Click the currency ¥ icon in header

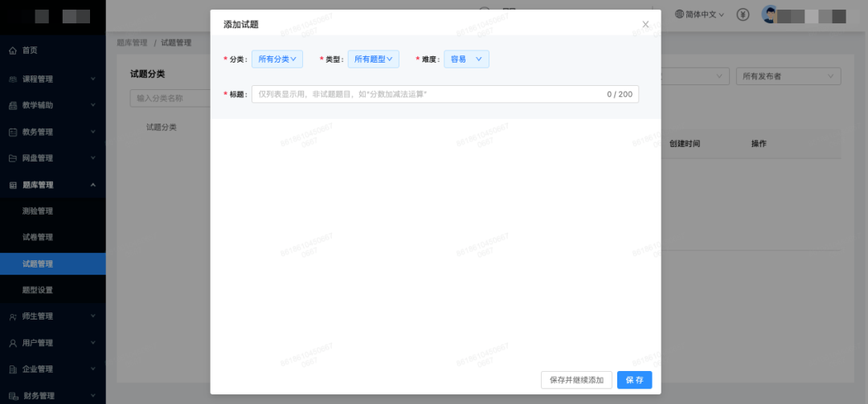pos(743,14)
